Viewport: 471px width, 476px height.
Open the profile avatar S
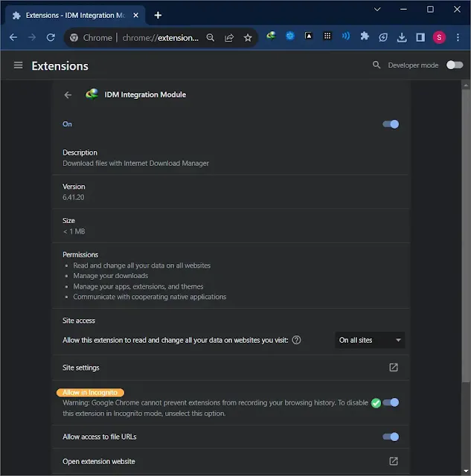439,37
